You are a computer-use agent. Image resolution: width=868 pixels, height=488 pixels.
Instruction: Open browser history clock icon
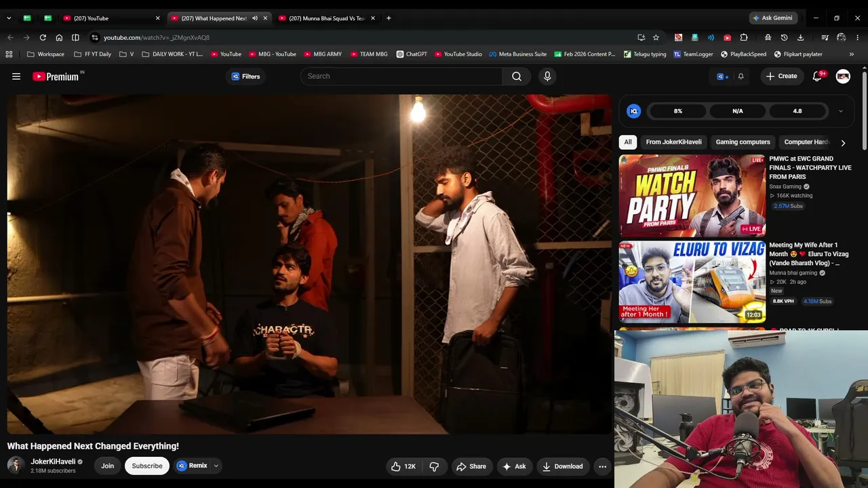pyautogui.click(x=784, y=37)
